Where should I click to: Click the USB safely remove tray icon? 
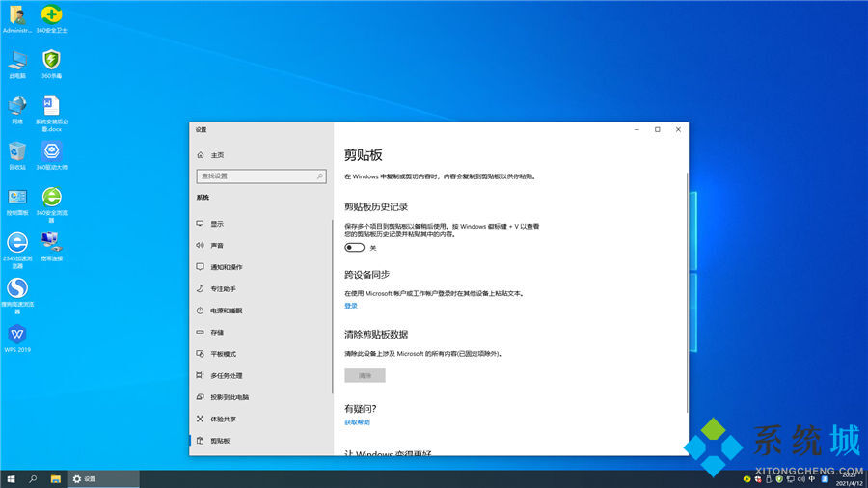click(x=769, y=479)
